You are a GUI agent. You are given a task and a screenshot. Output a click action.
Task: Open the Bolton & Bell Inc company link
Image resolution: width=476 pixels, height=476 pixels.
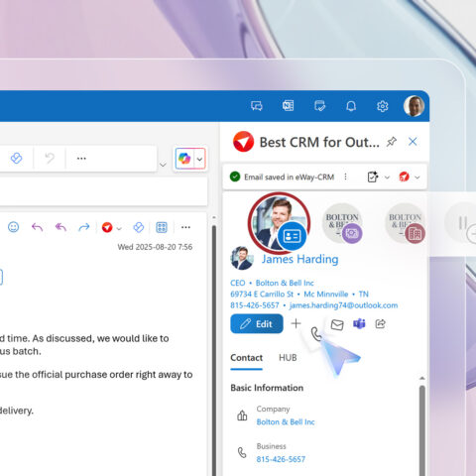tap(286, 422)
